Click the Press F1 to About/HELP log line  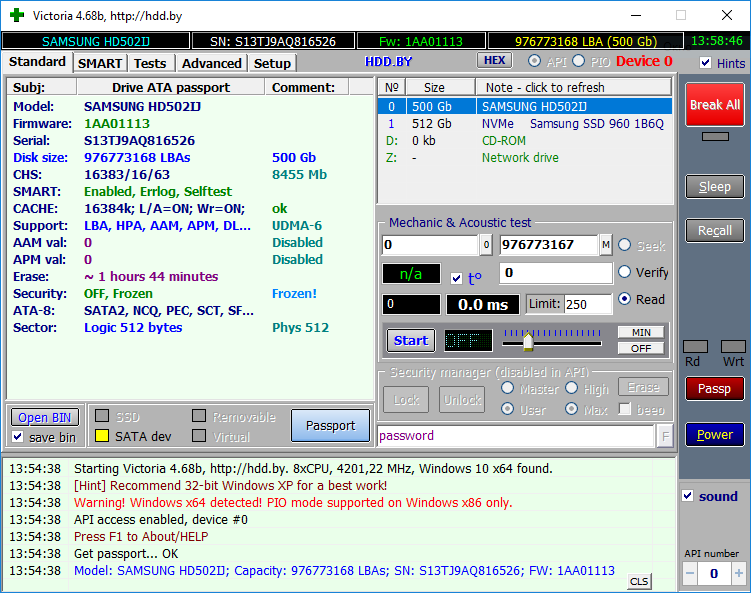pos(141,536)
